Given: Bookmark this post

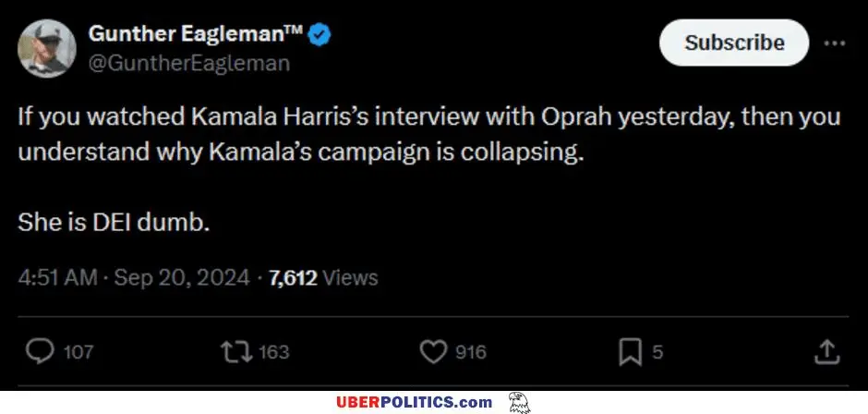Looking at the screenshot, I should [631, 351].
